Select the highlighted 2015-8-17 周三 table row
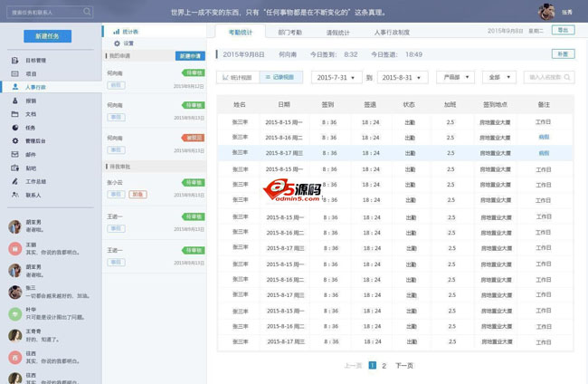 [x=395, y=153]
